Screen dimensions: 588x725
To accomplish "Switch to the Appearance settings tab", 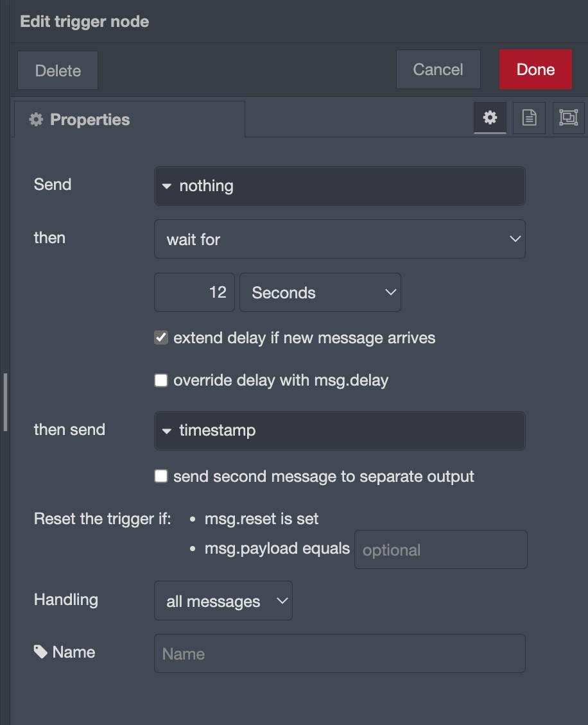I will click(x=568, y=118).
